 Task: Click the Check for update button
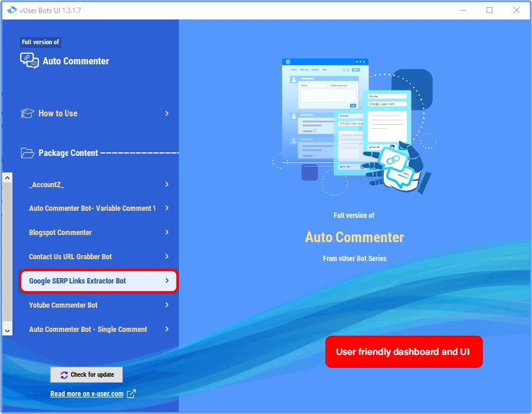[87, 374]
